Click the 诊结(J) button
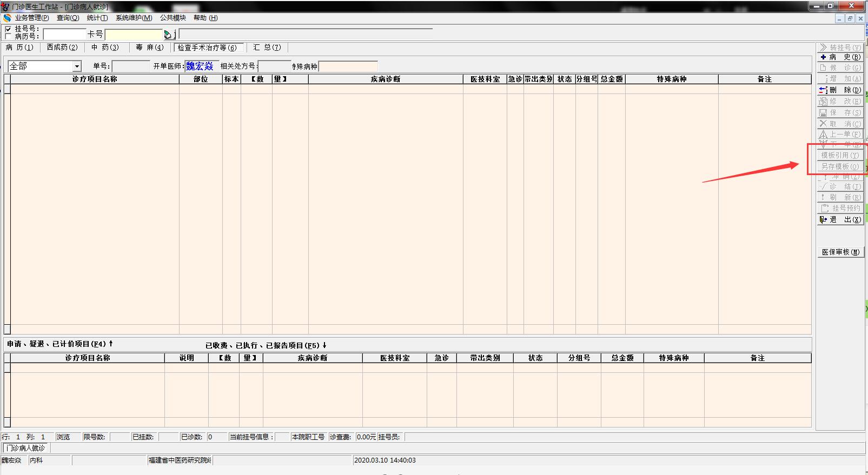The image size is (868, 475). 840,187
